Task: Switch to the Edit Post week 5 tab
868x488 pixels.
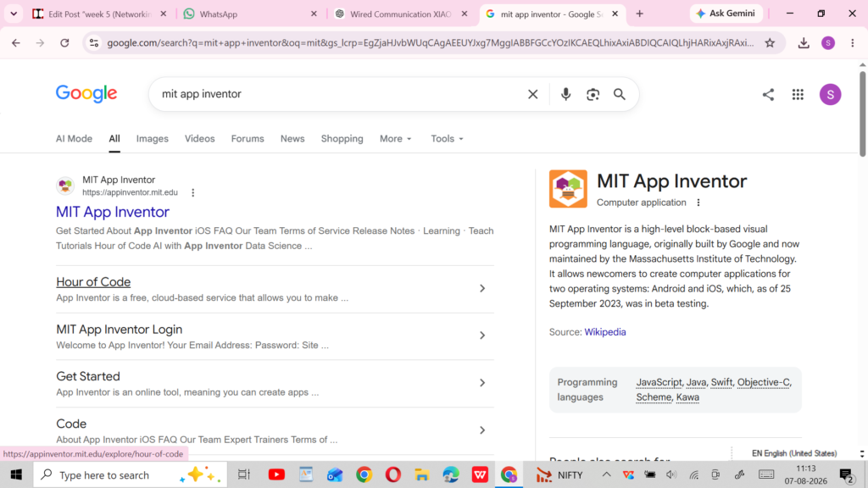Action: click(x=100, y=14)
